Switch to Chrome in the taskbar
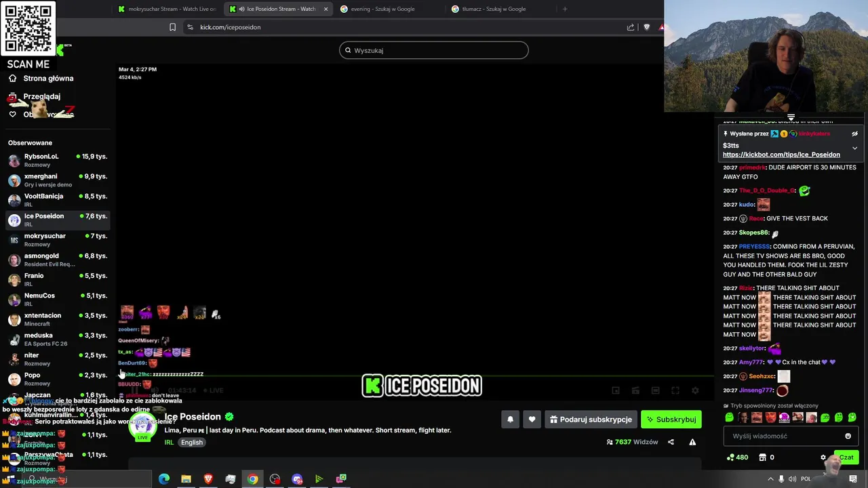 [252, 479]
